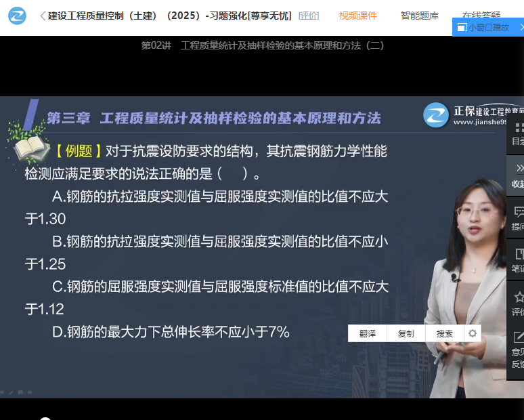Open settings gear in the text popup toolbar
Viewport: 524px width, 420px height.
tap(473, 333)
